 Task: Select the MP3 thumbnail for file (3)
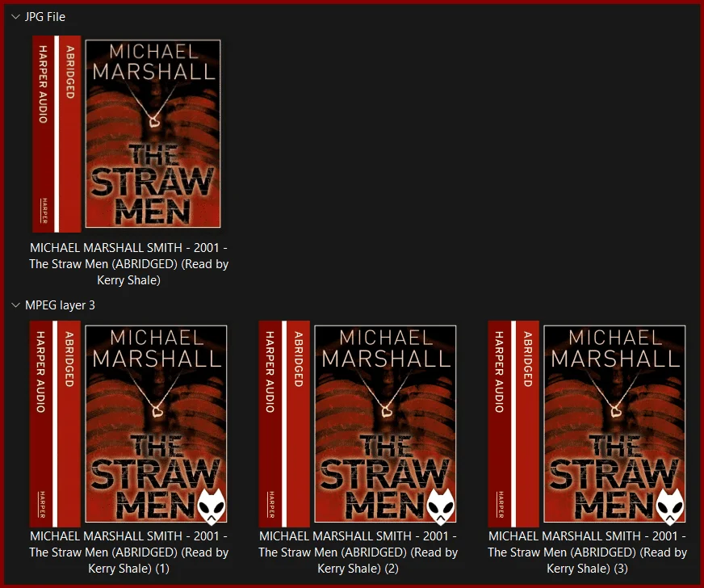coord(587,423)
